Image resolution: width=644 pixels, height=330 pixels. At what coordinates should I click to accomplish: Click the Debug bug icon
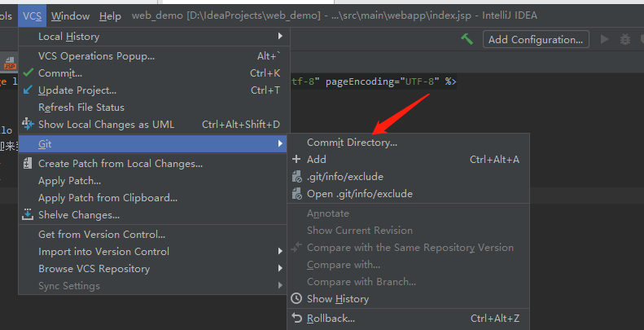click(625, 39)
